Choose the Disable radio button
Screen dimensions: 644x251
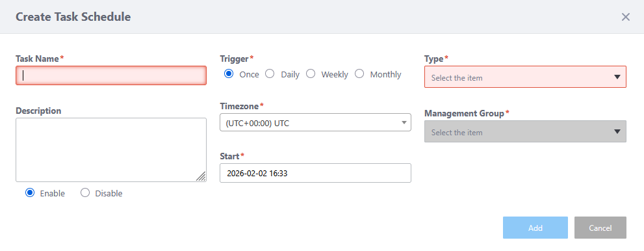[85, 192]
